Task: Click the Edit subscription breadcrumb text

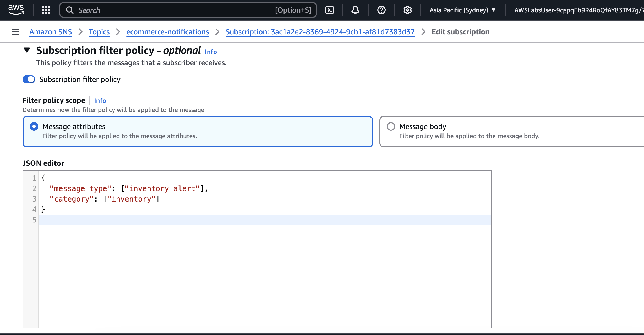Action: (x=461, y=32)
